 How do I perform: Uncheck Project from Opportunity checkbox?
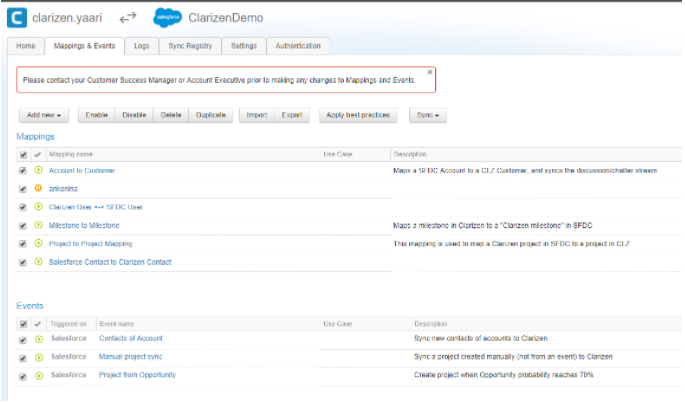click(x=23, y=377)
